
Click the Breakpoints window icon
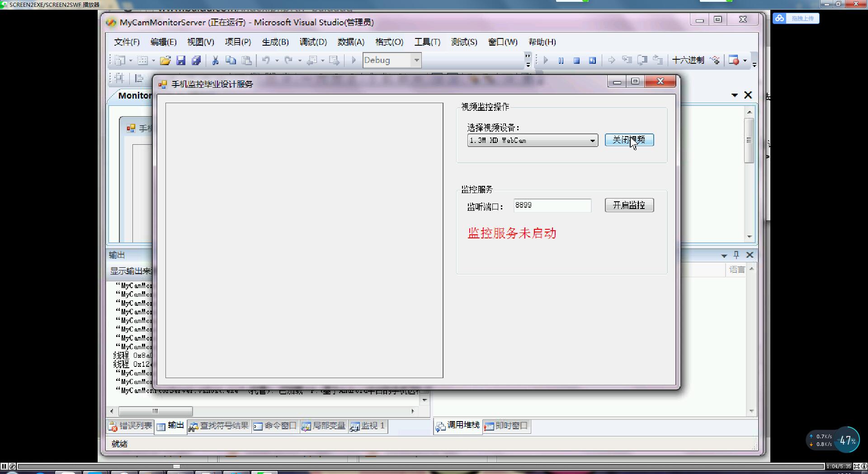(x=734, y=60)
